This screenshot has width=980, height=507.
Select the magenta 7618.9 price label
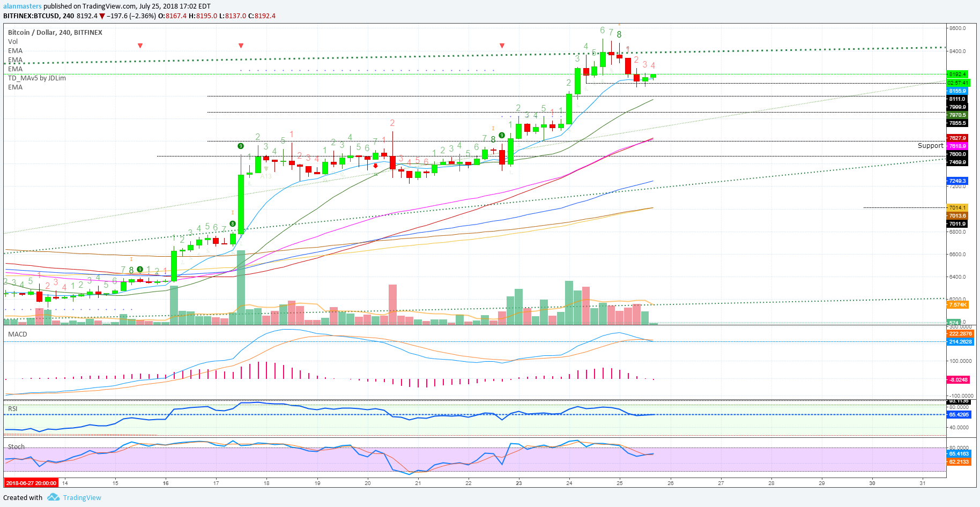click(957, 146)
